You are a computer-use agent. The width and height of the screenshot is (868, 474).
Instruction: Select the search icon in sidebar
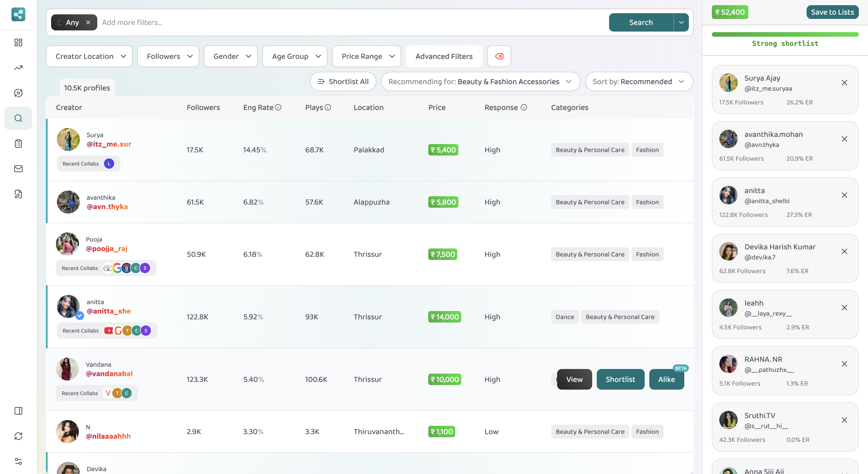[18, 118]
